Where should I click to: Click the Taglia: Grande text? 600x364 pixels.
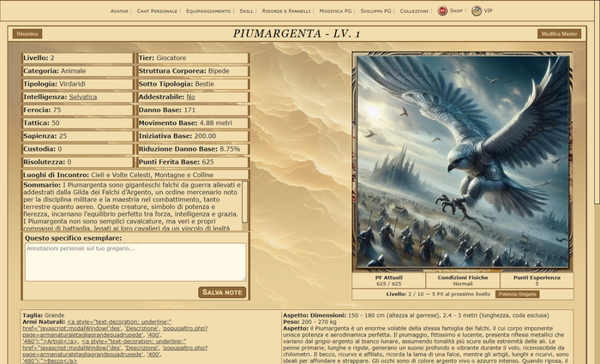click(x=43, y=315)
